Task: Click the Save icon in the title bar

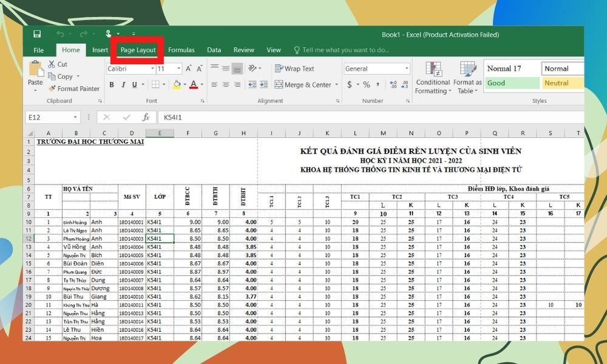Action: [x=37, y=34]
